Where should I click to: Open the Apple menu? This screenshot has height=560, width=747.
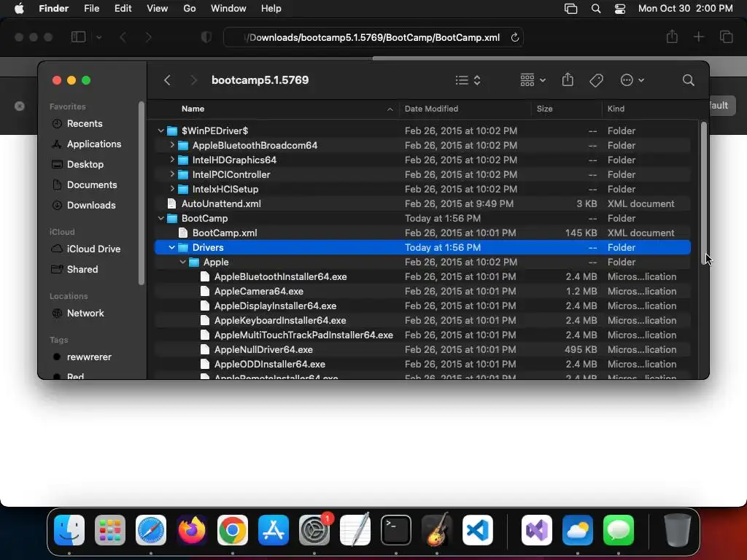pyautogui.click(x=19, y=9)
